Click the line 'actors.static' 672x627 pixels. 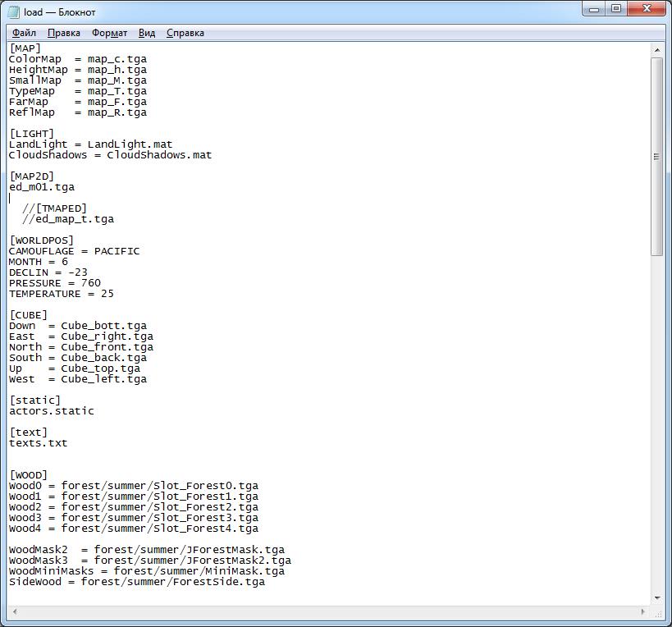click(52, 411)
